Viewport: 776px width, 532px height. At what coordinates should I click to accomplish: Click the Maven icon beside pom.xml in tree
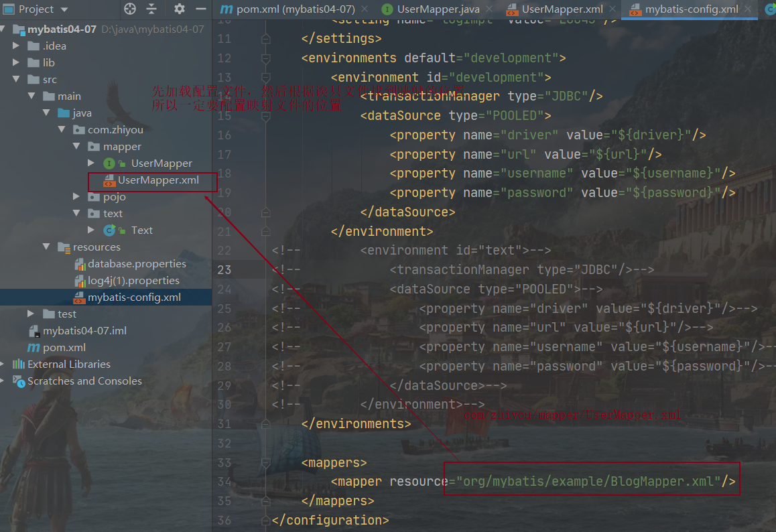[33, 348]
